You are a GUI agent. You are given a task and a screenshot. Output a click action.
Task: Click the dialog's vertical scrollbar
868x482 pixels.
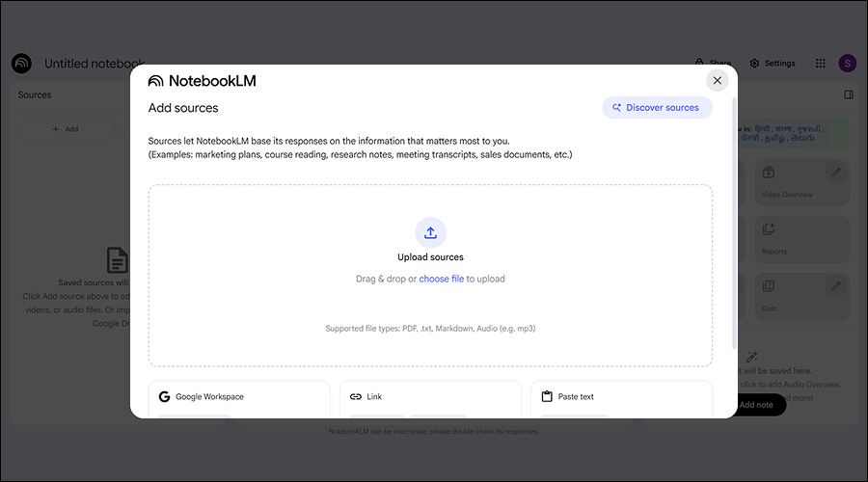click(734, 222)
